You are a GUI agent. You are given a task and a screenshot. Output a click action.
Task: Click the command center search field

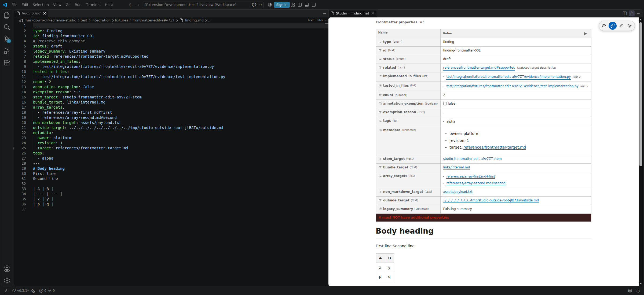pyautogui.click(x=195, y=5)
